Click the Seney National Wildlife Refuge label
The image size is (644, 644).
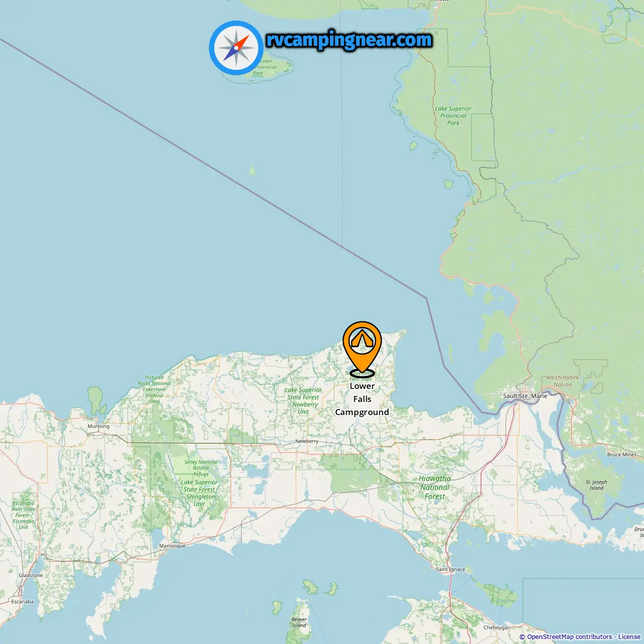coord(201,468)
